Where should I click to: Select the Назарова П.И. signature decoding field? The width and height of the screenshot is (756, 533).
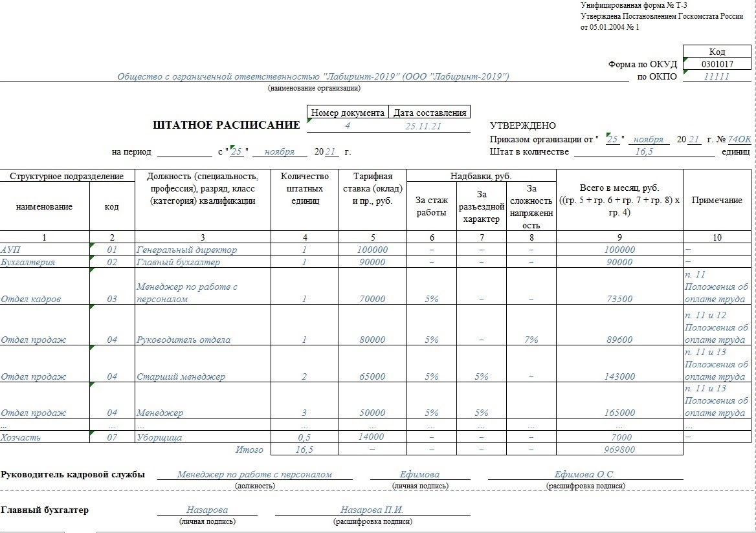pos(372,509)
